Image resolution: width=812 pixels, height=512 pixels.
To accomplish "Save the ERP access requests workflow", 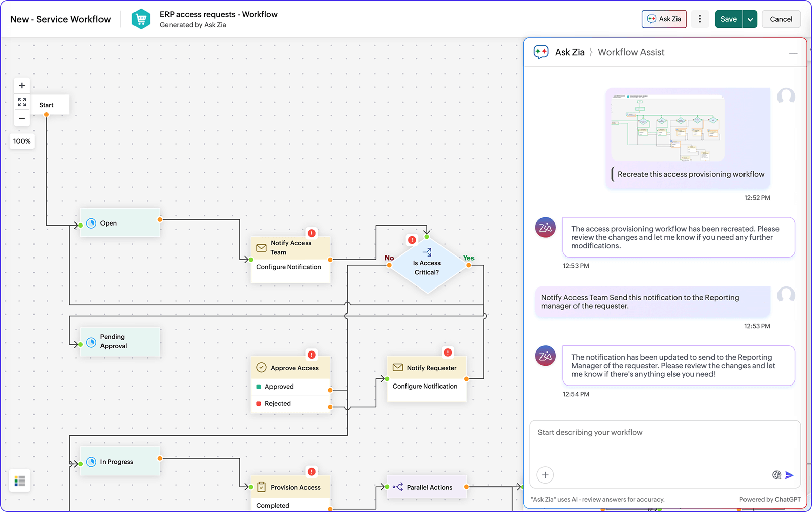I will (x=728, y=19).
